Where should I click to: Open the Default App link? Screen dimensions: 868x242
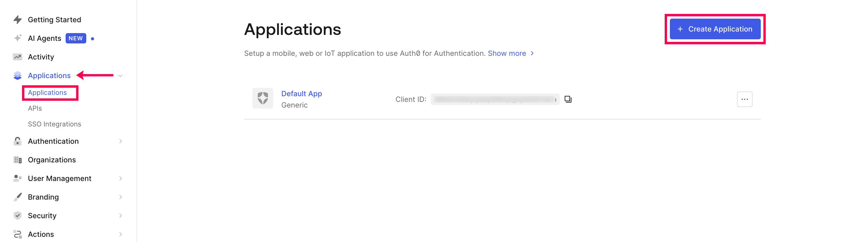coord(301,94)
